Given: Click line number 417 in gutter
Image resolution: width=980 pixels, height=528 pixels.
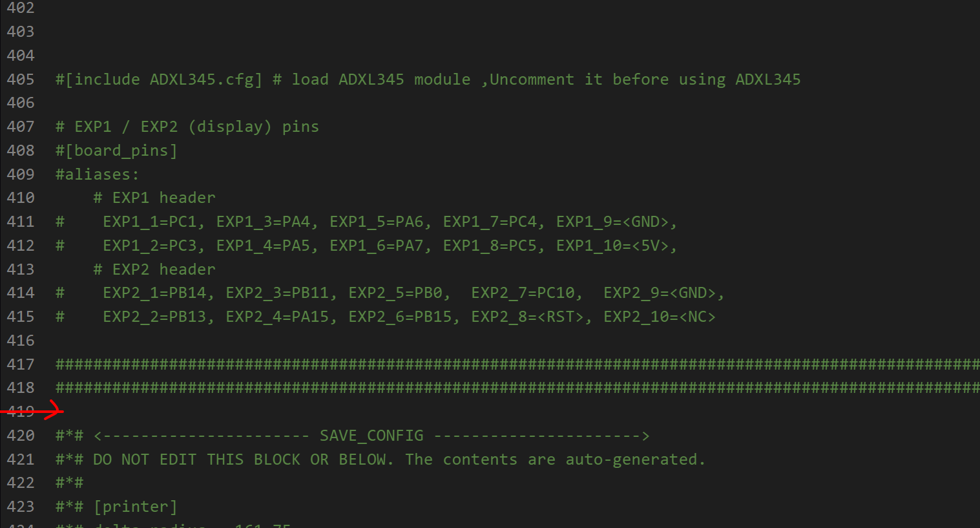Looking at the screenshot, I should click(x=21, y=364).
